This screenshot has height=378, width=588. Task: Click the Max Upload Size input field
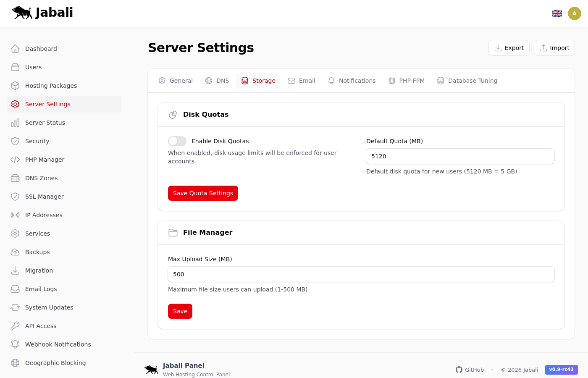(x=361, y=274)
